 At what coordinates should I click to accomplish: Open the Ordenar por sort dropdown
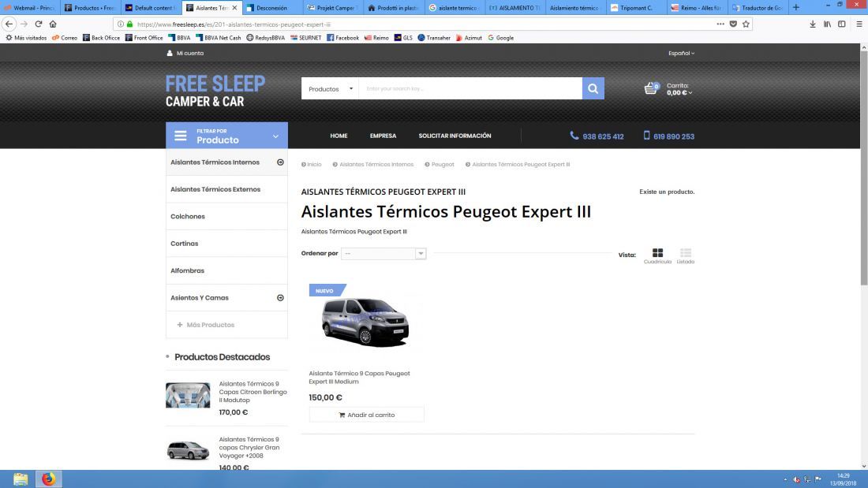pyautogui.click(x=383, y=253)
